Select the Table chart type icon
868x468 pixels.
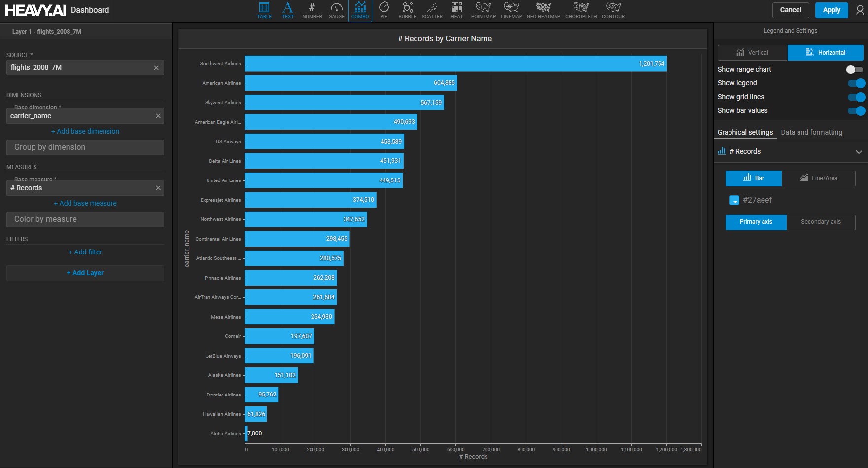click(x=264, y=10)
